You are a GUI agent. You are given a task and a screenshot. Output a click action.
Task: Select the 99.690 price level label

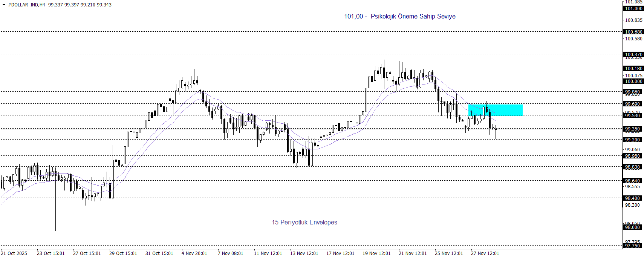click(x=632, y=104)
